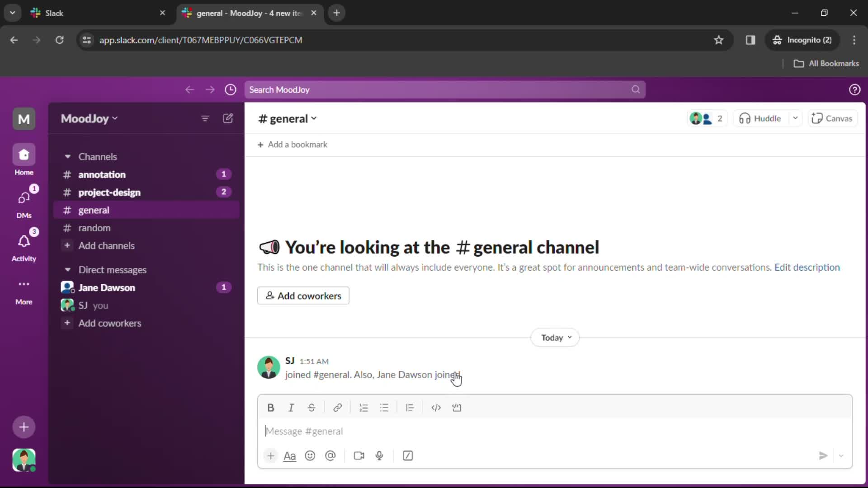
Task: Start a Huddle in general
Action: tap(760, 118)
